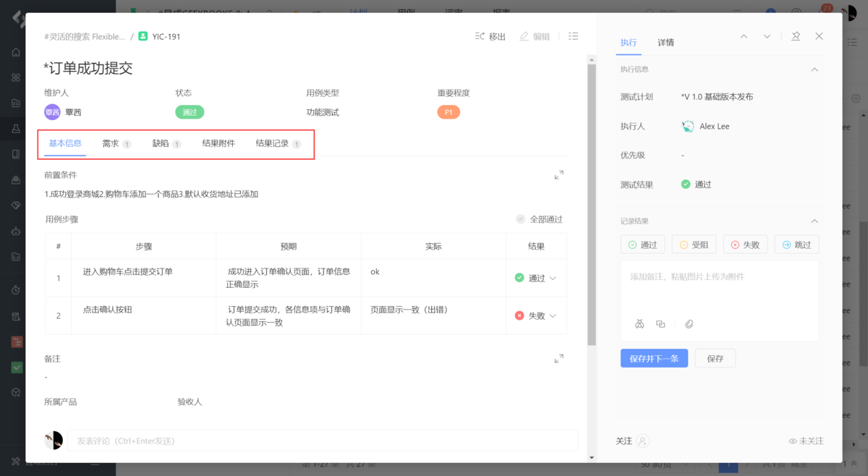Select the flask testing icon in the left sidebar
The image size is (868, 476).
point(16,129)
